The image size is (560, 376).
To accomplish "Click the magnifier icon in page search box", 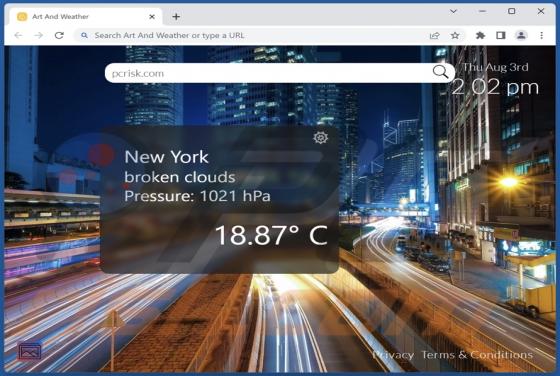I will 440,72.
